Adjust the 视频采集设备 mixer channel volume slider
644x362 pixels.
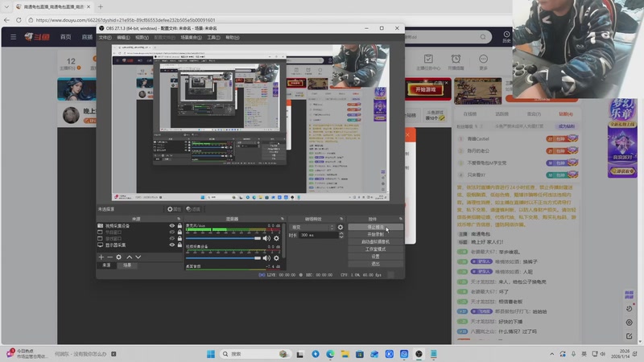(223, 258)
